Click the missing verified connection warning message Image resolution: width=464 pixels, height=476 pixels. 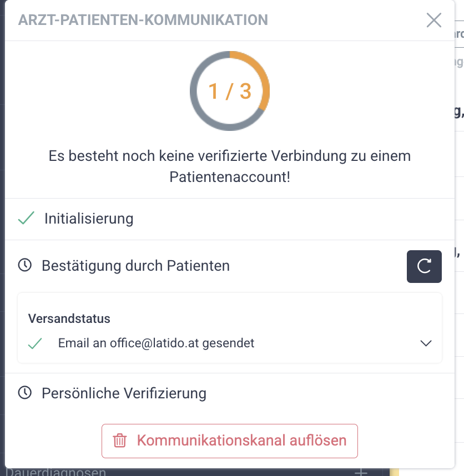229,166
